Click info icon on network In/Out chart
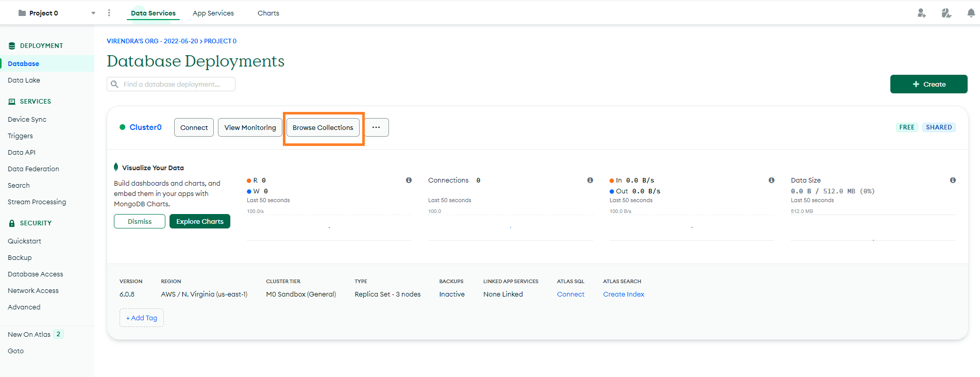The width and height of the screenshot is (980, 377). click(771, 180)
